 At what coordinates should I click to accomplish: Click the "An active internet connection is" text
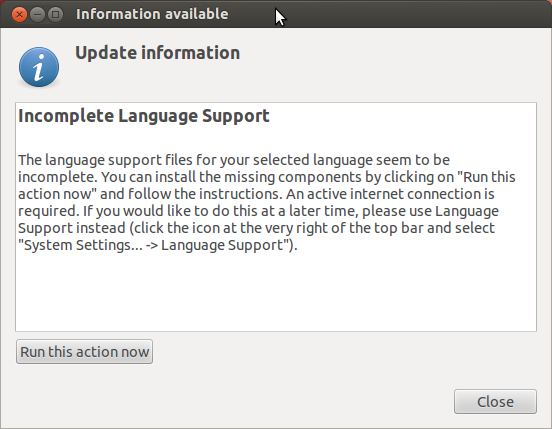[390, 194]
